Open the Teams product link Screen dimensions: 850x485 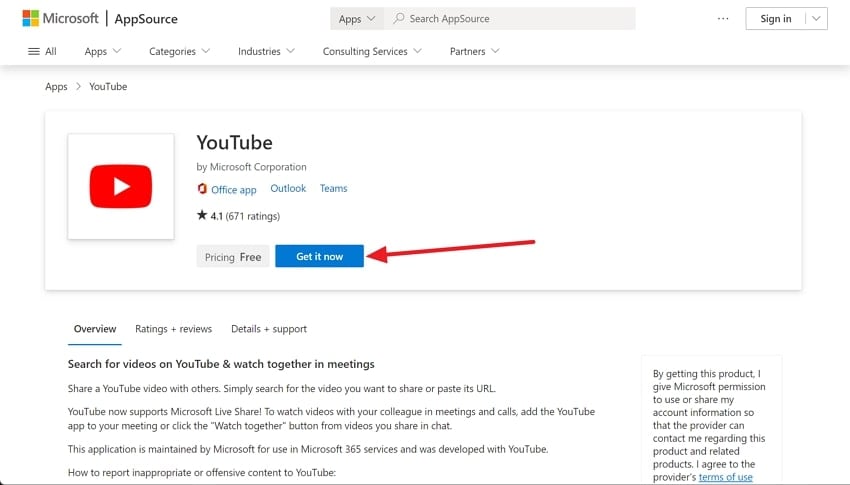click(333, 188)
